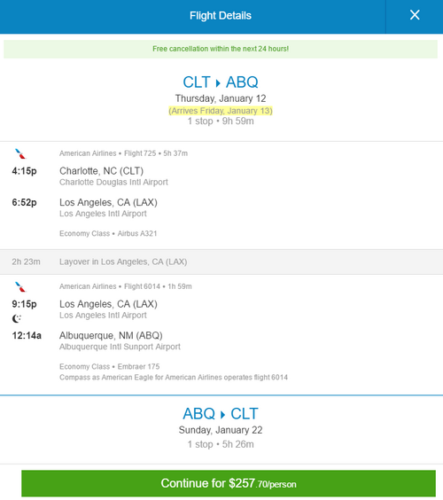
Task: Close the Flight Details dialog
Action: click(415, 15)
